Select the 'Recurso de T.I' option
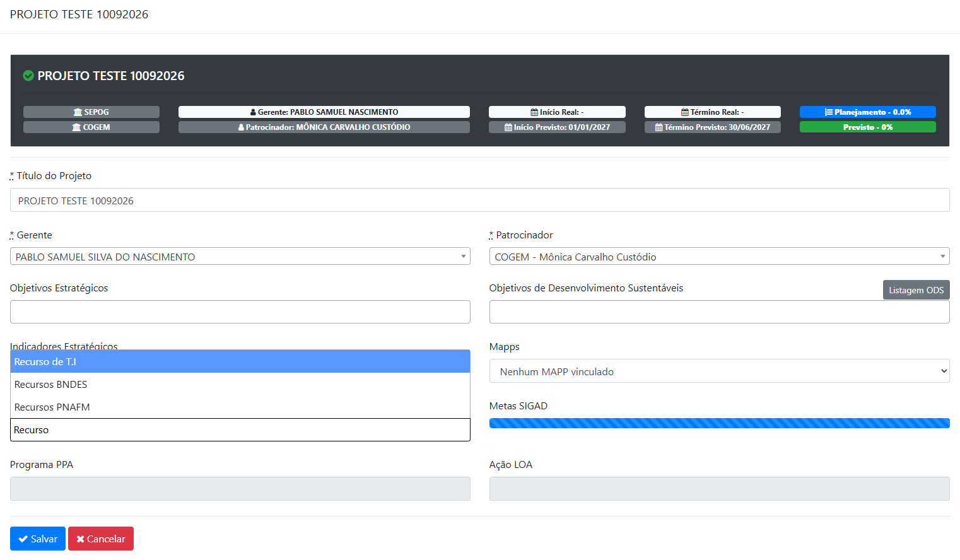960x560 pixels. 240,361
